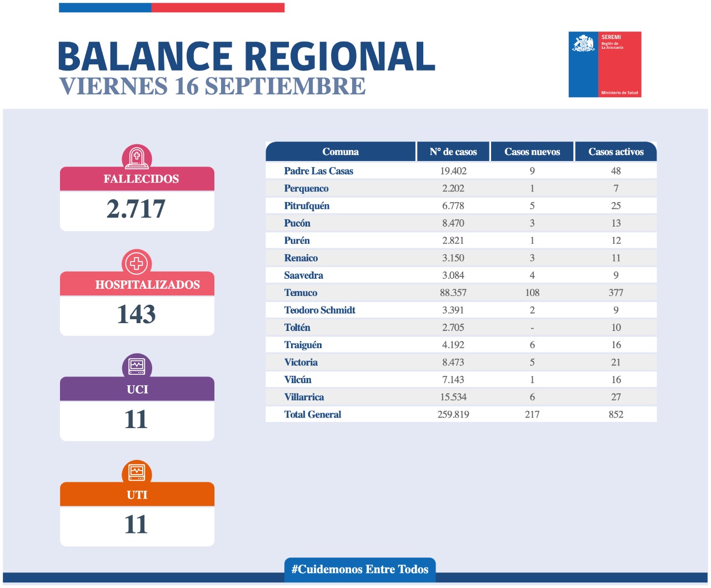The width and height of the screenshot is (711, 588).
Task: Click the Total General row label
Action: click(312, 414)
